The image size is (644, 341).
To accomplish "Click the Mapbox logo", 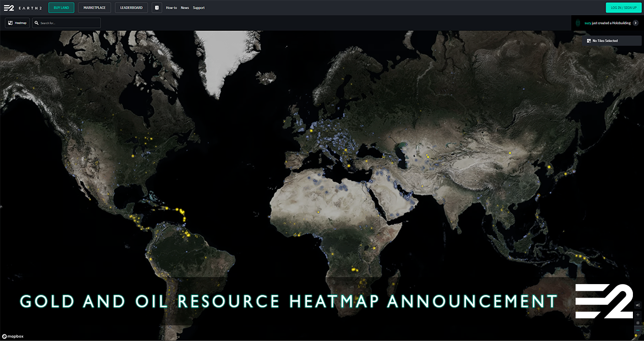I will [x=13, y=336].
